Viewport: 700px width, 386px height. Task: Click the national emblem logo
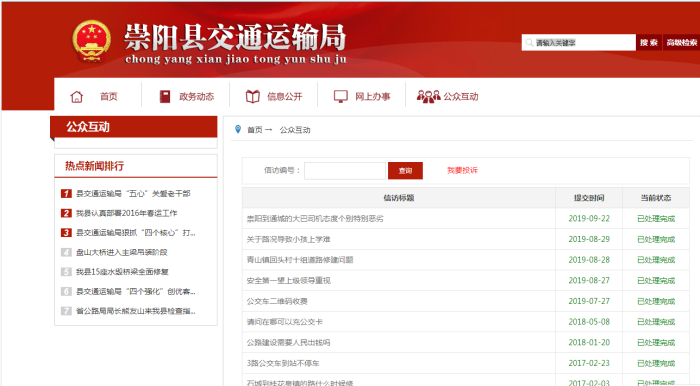(x=92, y=41)
